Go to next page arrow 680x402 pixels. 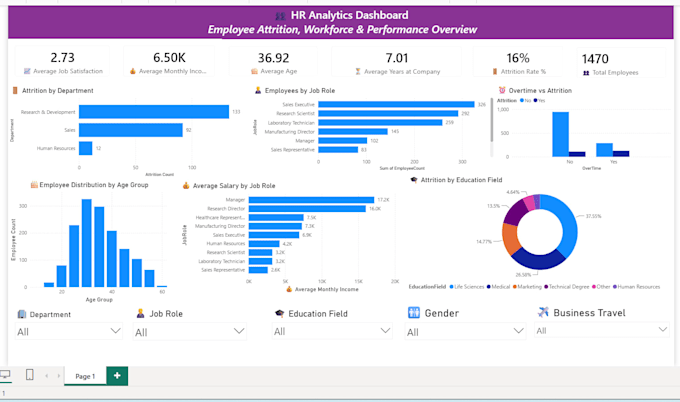(x=59, y=376)
